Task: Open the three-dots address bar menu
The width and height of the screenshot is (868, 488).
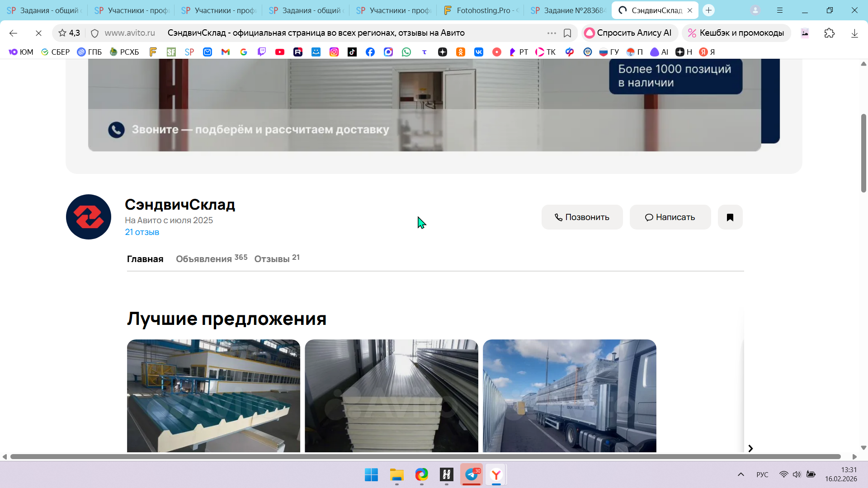Action: (x=552, y=33)
